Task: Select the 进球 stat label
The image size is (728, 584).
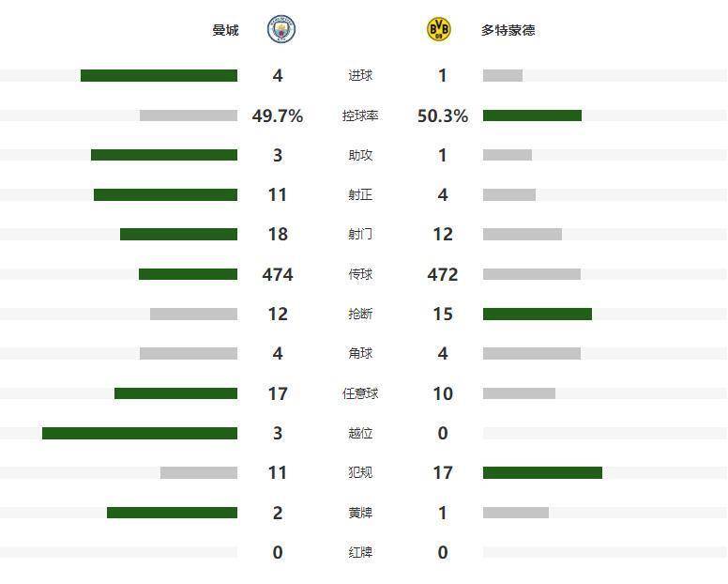Action: 360,76
